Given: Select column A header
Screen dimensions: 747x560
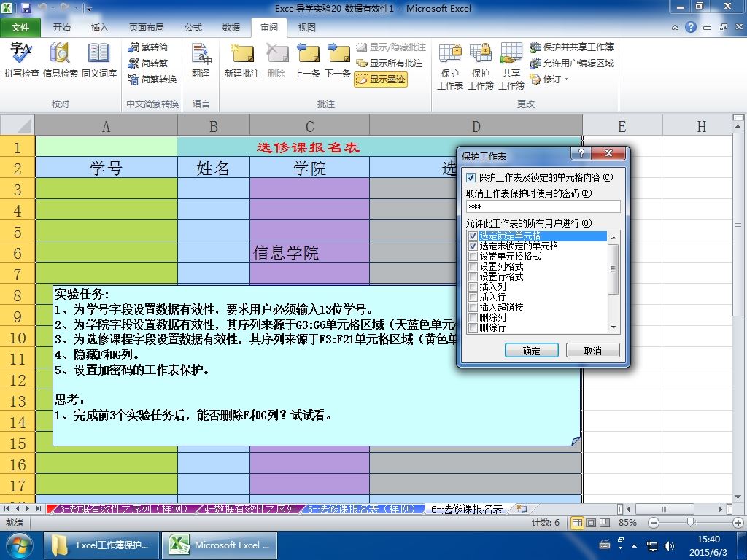Looking at the screenshot, I should click(107, 126).
